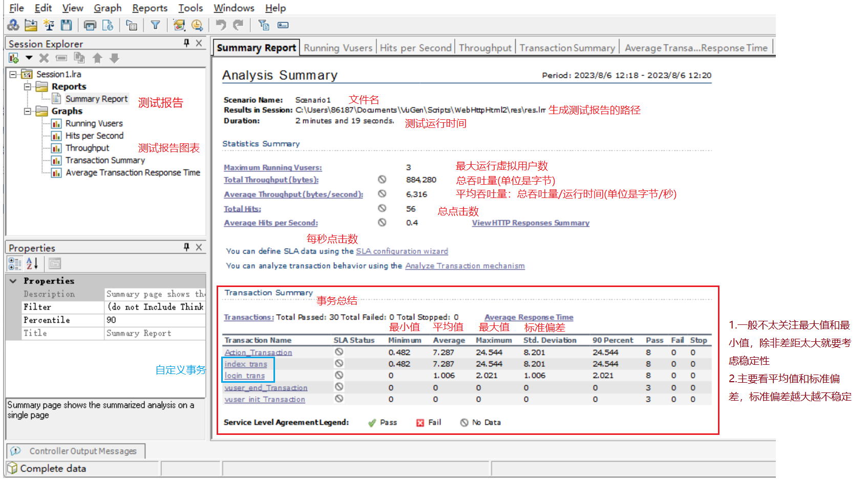This screenshot has height=483, width=868.
Task: Click the Open session folder icon
Action: click(x=31, y=25)
